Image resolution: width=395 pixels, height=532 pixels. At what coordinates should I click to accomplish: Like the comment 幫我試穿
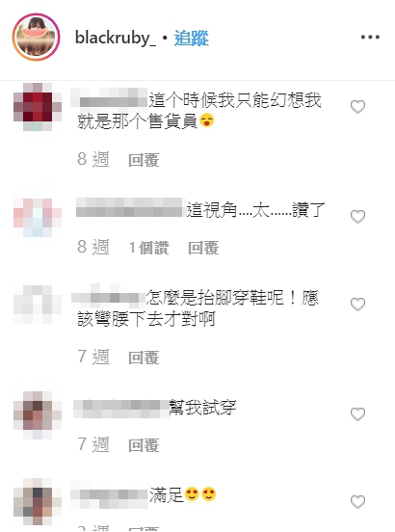[357, 413]
